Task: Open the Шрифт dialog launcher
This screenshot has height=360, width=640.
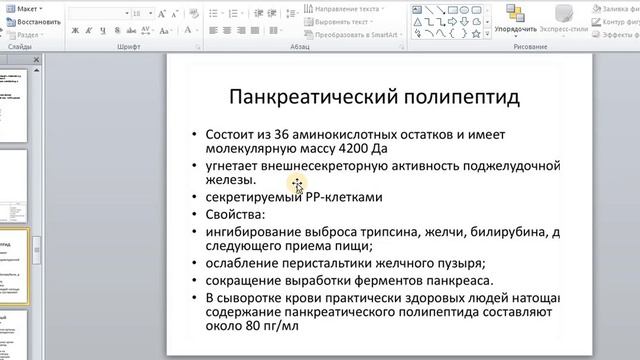Action: (x=198, y=47)
